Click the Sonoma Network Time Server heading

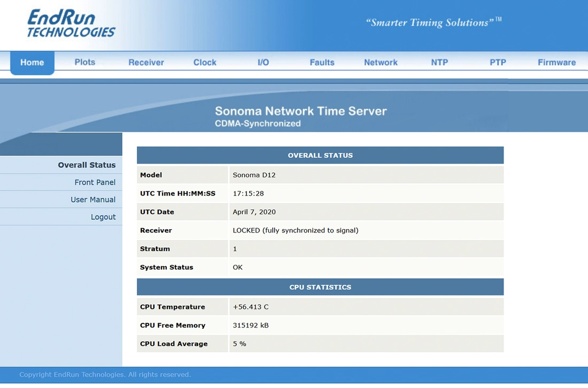coord(301,111)
